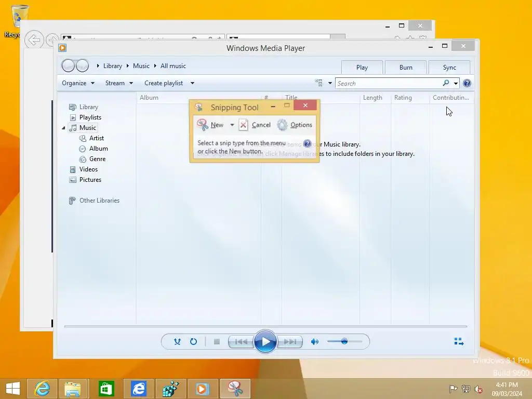532x399 pixels.
Task: Toggle repeat mode in playback controls
Action: pyautogui.click(x=193, y=342)
